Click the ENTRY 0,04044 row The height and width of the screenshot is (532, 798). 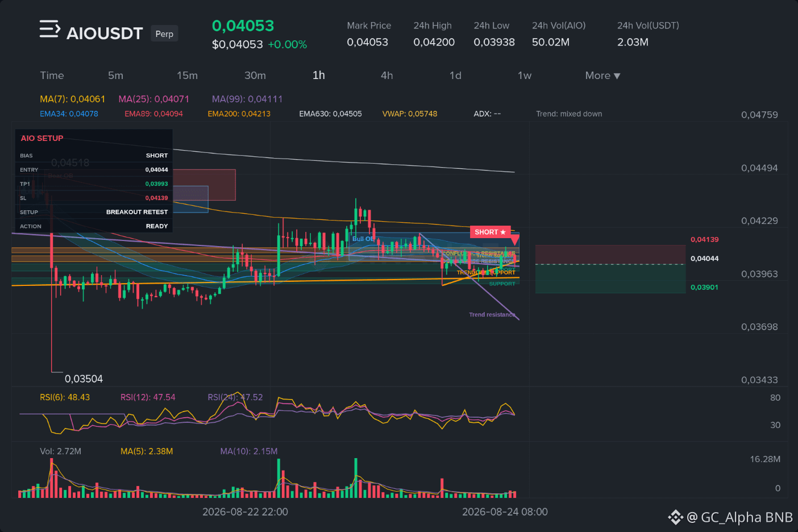tap(94, 169)
